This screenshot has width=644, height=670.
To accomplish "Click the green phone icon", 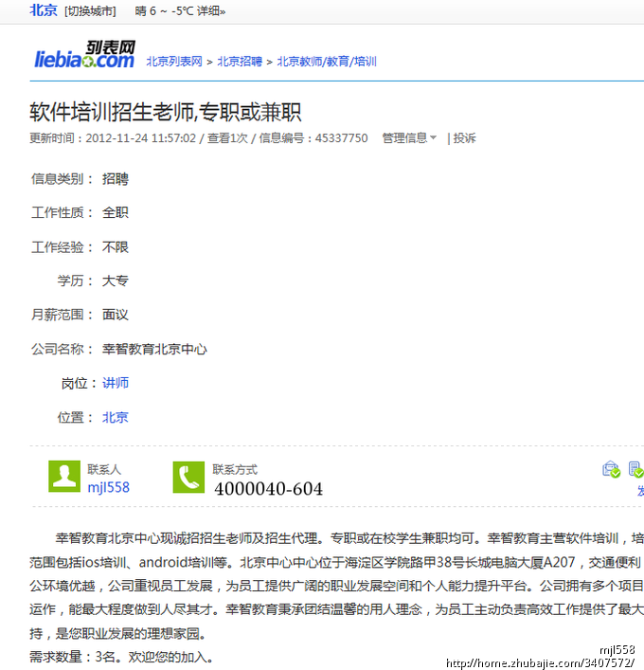I will [x=188, y=477].
